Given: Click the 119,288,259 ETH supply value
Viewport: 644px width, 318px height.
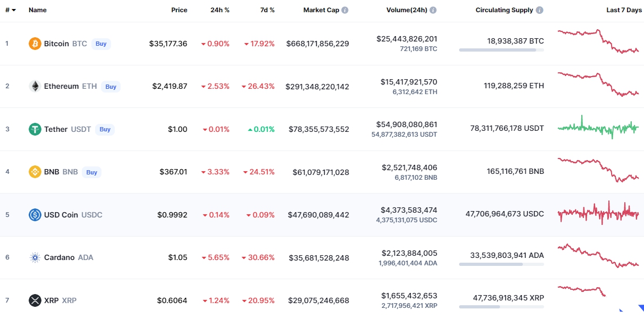Looking at the screenshot, I should 514,86.
